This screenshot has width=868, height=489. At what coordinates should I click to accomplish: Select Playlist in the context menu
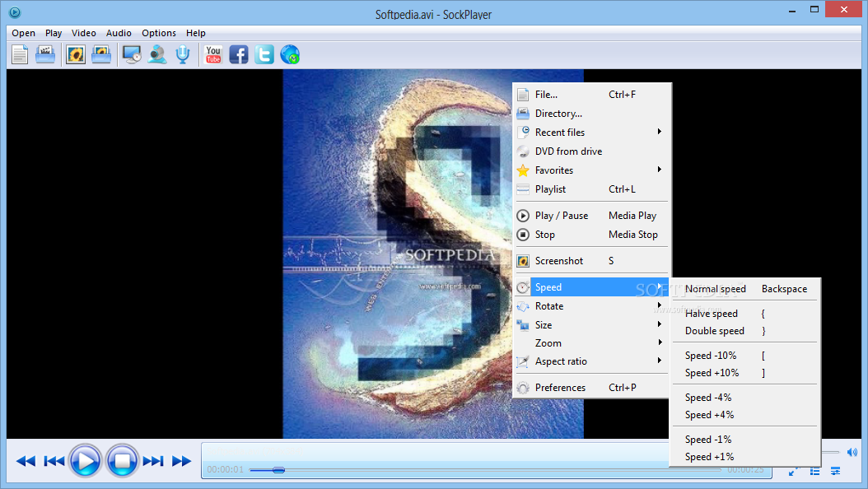pos(591,189)
